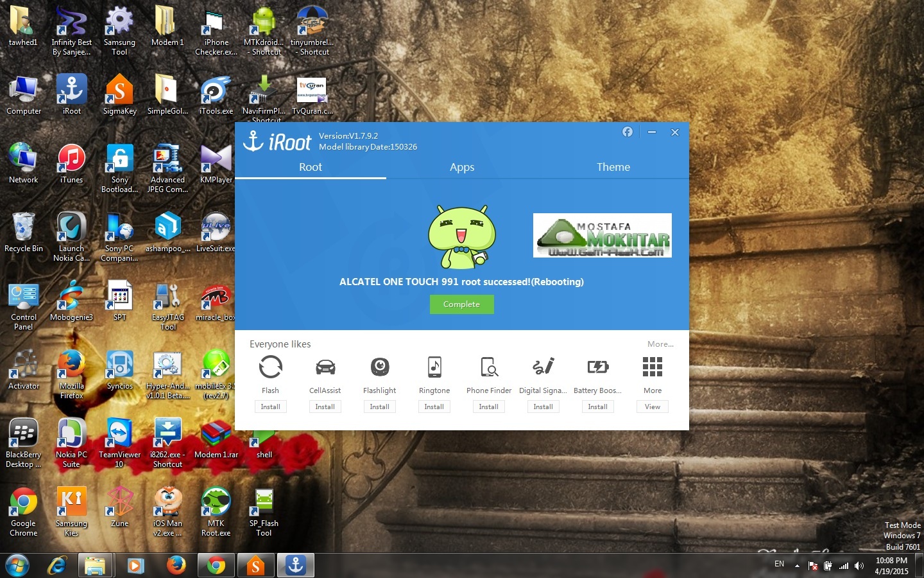Select the Modem 1.rar archive icon
Image resolution: width=924 pixels, height=578 pixels.
216,438
